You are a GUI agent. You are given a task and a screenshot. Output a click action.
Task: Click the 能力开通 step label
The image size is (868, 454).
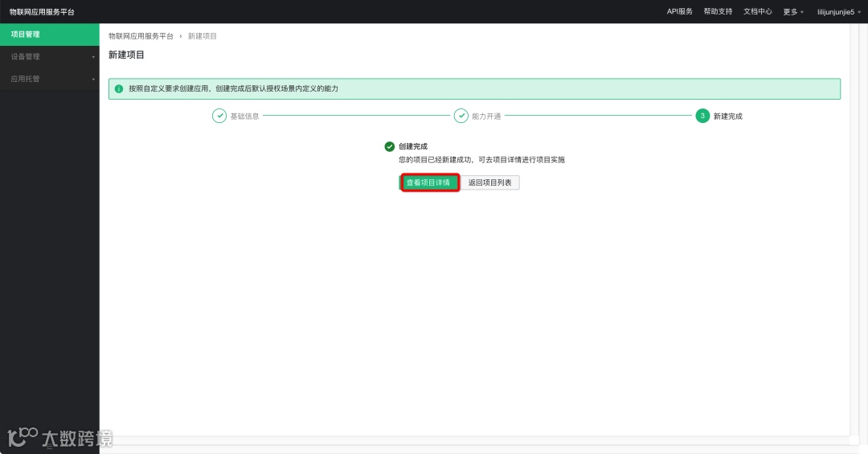(486, 117)
